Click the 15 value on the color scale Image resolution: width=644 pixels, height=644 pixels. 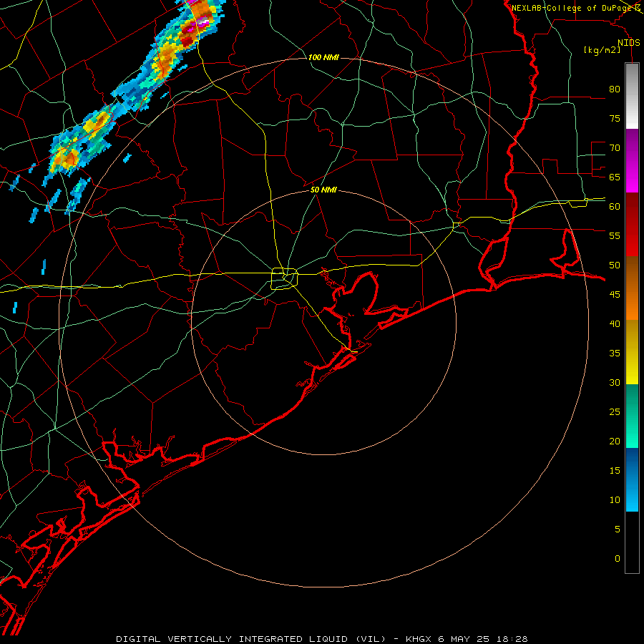[615, 471]
